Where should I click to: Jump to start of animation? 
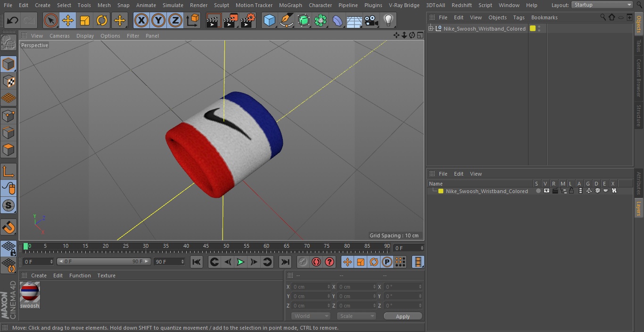coord(197,262)
